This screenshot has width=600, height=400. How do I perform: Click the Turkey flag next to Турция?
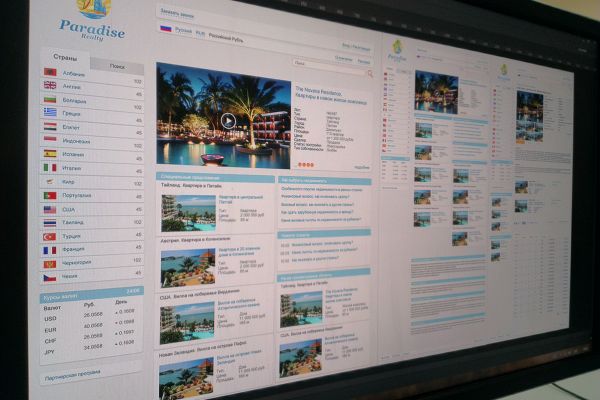(50, 237)
